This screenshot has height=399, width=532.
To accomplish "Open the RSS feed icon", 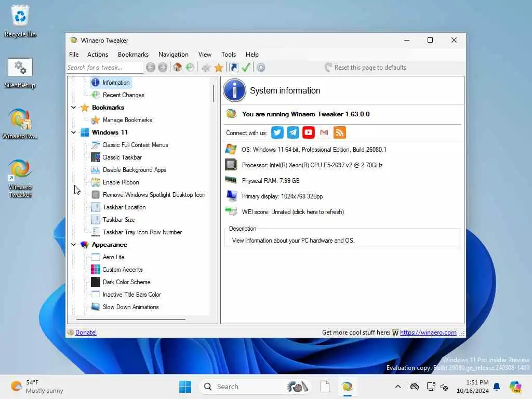I will coord(340,132).
